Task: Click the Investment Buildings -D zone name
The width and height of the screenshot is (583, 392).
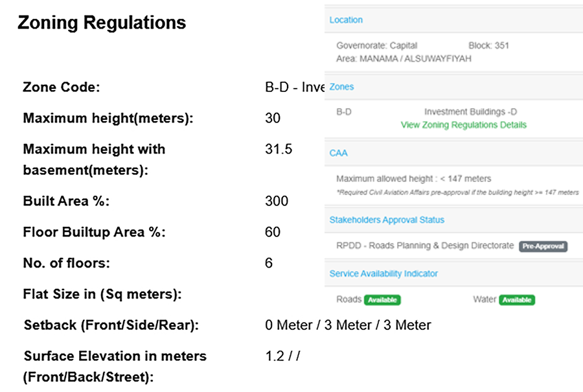Action: tap(470, 112)
